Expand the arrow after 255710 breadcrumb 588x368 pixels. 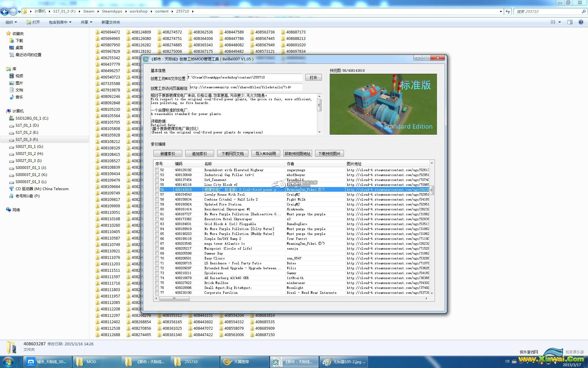(193, 11)
